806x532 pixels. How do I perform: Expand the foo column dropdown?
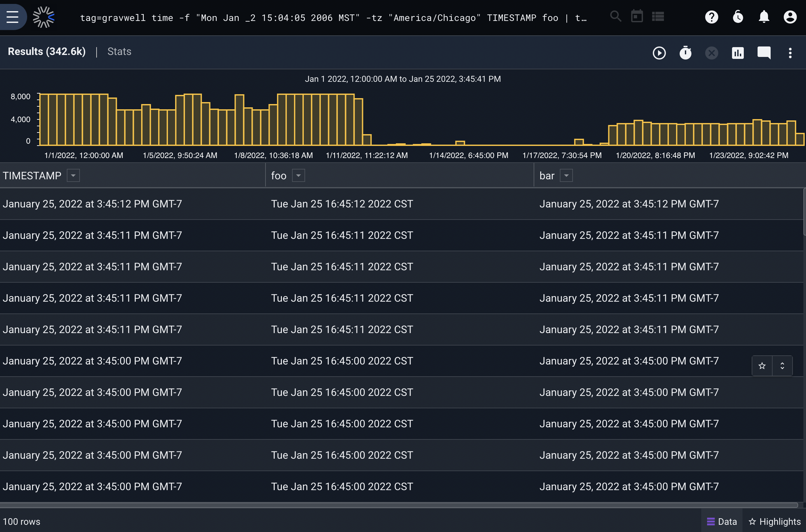299,175
